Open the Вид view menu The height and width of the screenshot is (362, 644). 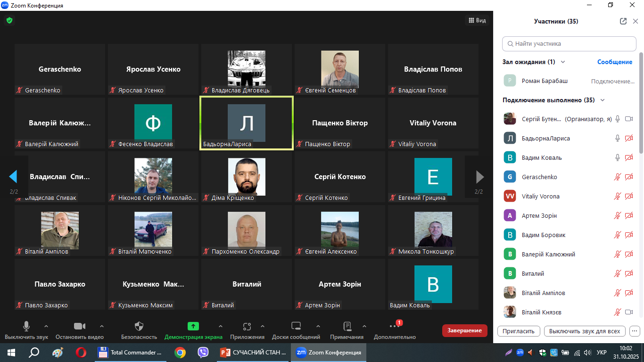coord(476,20)
